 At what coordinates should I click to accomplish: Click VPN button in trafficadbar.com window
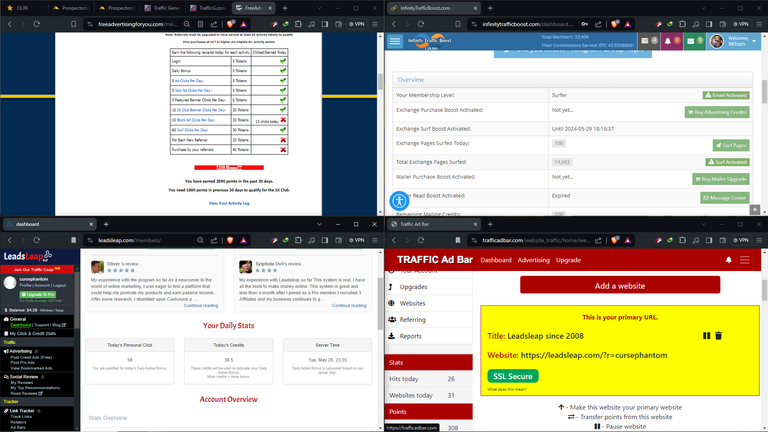coord(741,240)
